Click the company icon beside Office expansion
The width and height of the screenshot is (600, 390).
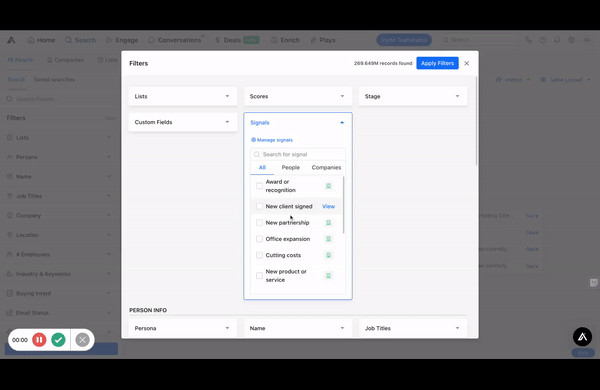pos(328,239)
